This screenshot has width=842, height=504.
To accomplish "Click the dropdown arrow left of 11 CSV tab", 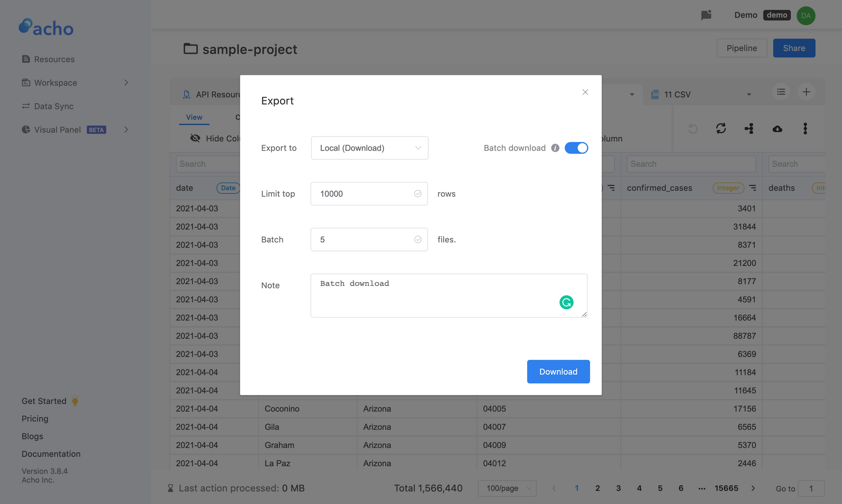I will click(x=632, y=95).
